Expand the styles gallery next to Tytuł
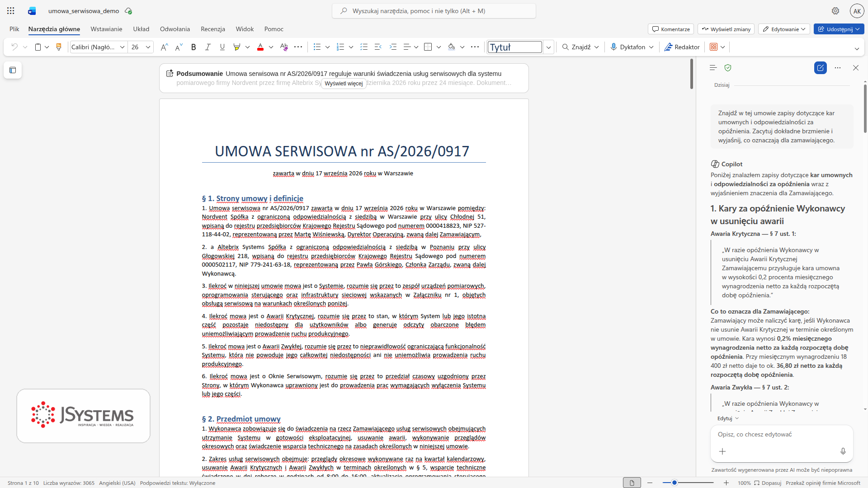Screen dimensions: 868x488 pyautogui.click(x=548, y=47)
